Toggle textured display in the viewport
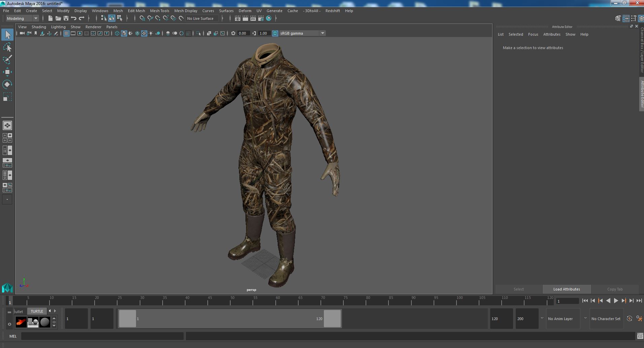Screen dimensions: 644x348 point(144,33)
